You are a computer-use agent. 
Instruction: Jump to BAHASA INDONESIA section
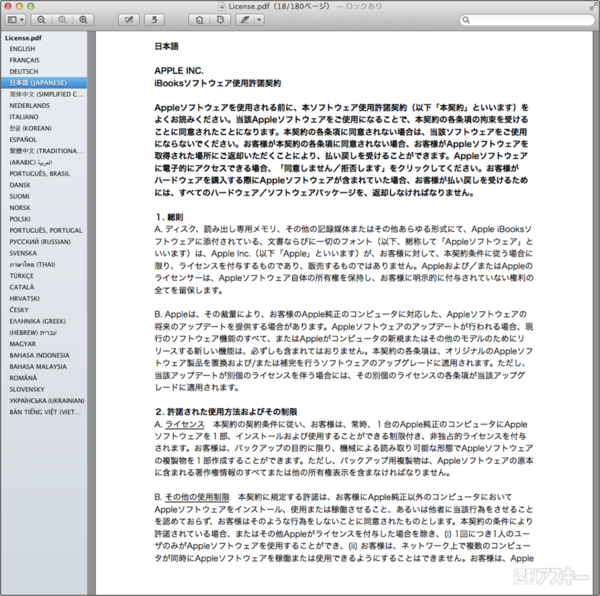click(x=39, y=355)
